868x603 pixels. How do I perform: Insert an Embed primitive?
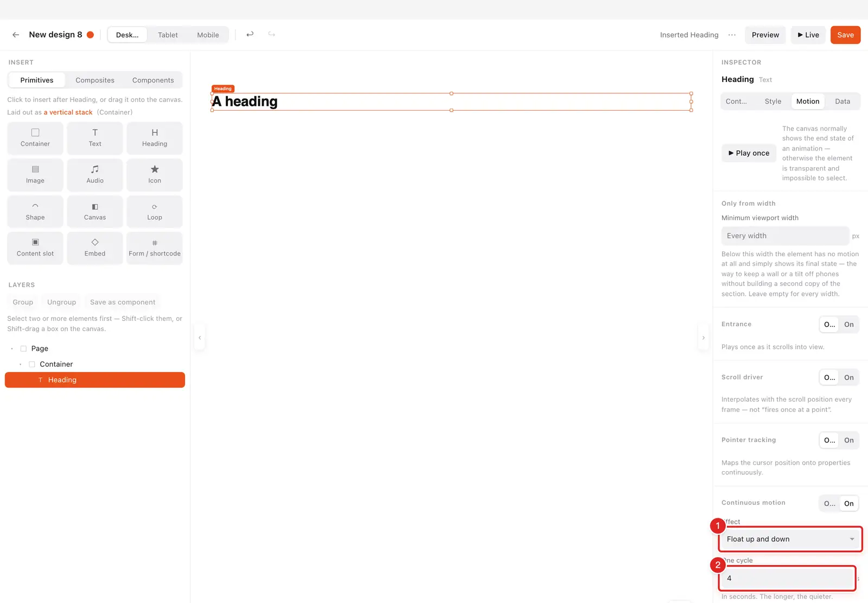(x=95, y=248)
